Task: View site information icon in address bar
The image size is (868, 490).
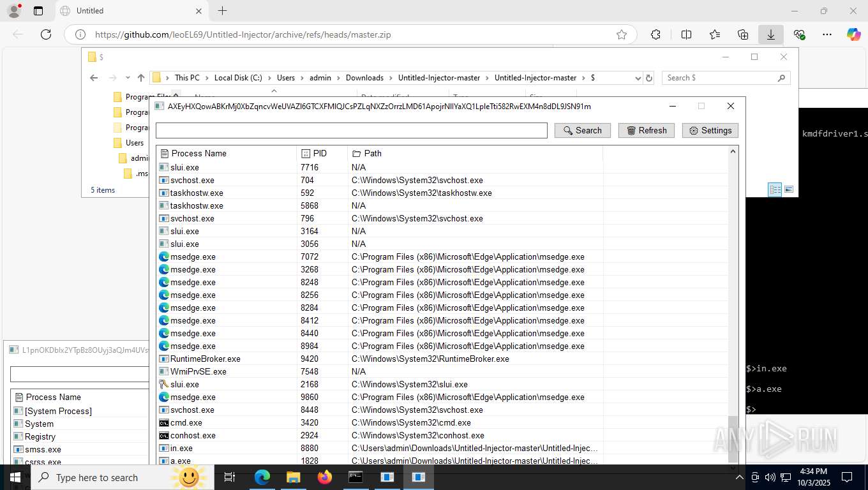Action: click(80, 34)
